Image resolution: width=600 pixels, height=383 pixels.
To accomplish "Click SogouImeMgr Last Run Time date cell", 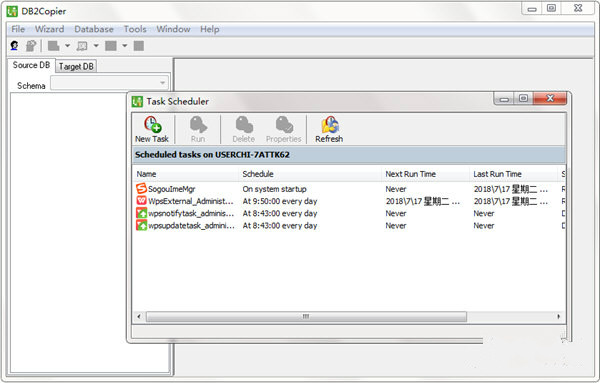I will click(x=511, y=189).
